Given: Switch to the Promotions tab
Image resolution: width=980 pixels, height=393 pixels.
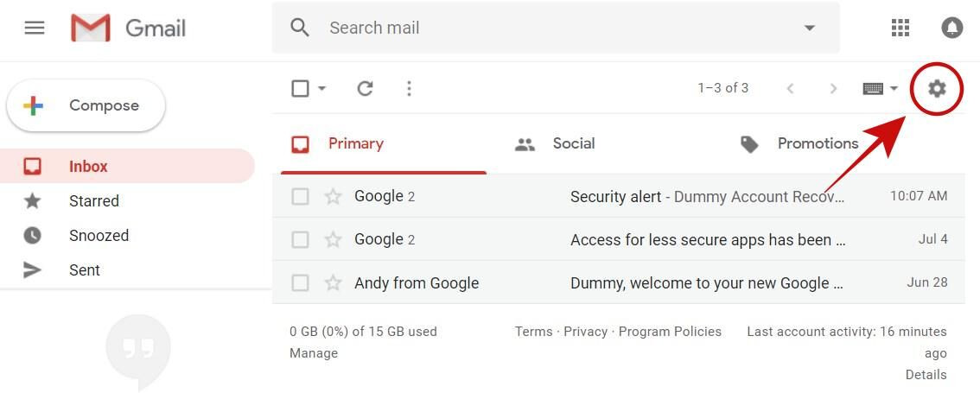Looking at the screenshot, I should (x=817, y=143).
